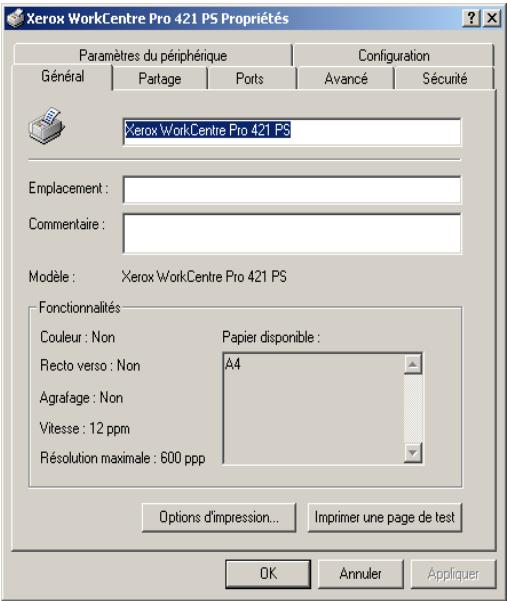Switch to the Configuration tab
The image size is (507, 601).
394,55
